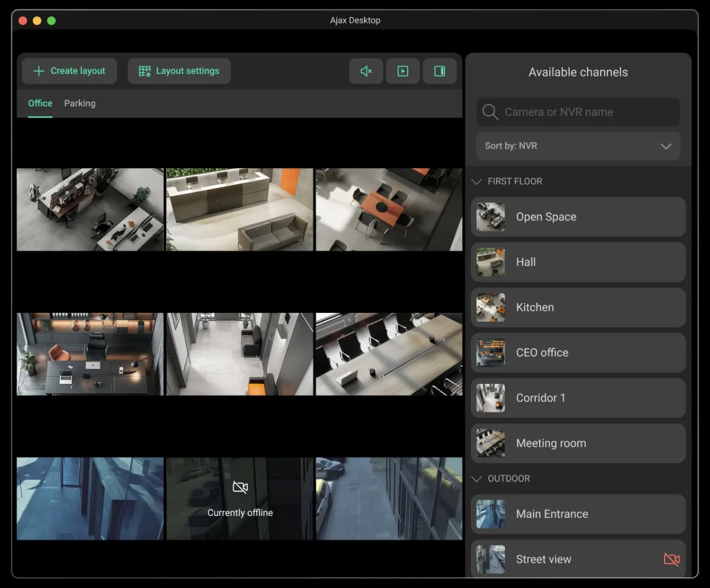Click the playback mode icon button
Viewport: 710px width, 588px height.
(x=403, y=71)
